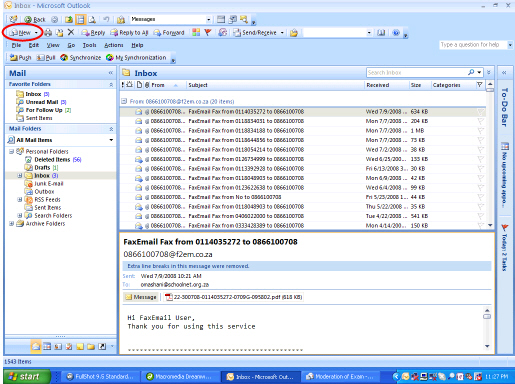Open the File menu
Screen dimensions: 515x384
point(16,45)
